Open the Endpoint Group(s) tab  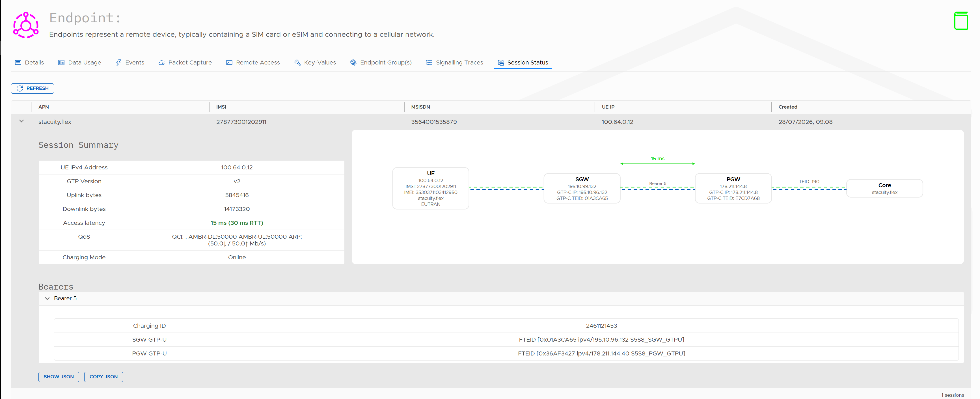point(381,62)
